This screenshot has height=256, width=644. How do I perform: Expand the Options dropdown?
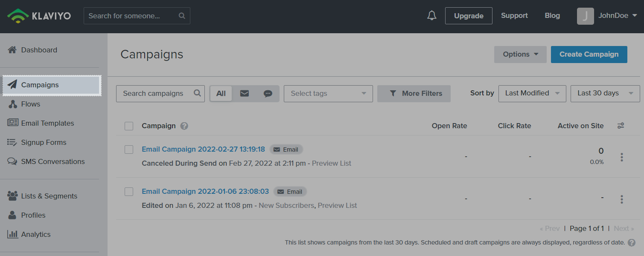pyautogui.click(x=520, y=55)
